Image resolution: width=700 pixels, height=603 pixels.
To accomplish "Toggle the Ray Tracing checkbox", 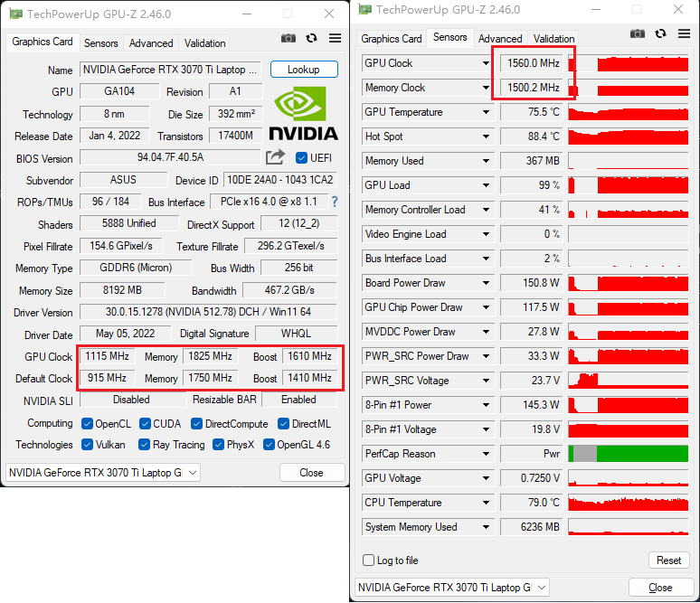I will pyautogui.click(x=144, y=445).
